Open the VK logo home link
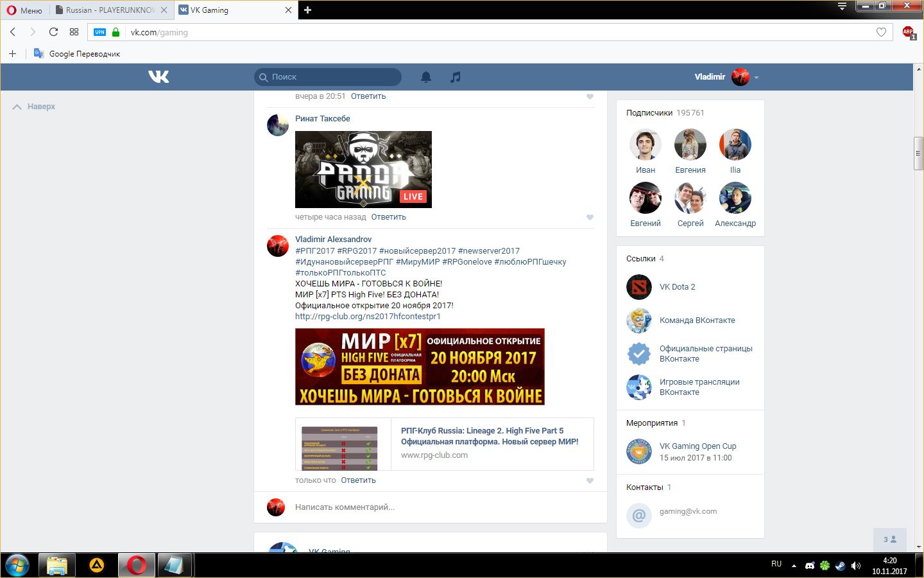Screen dimensions: 924x578 click(x=158, y=77)
